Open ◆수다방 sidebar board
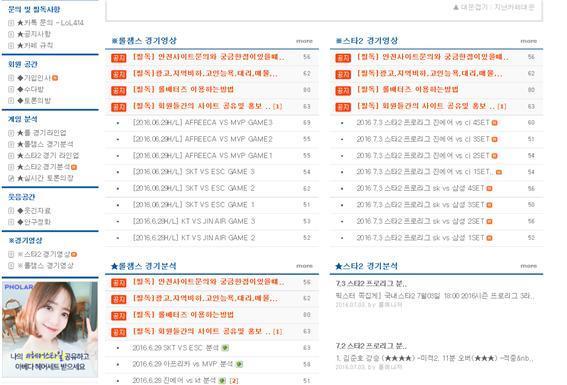This screenshot has height=385, width=567. point(30,89)
